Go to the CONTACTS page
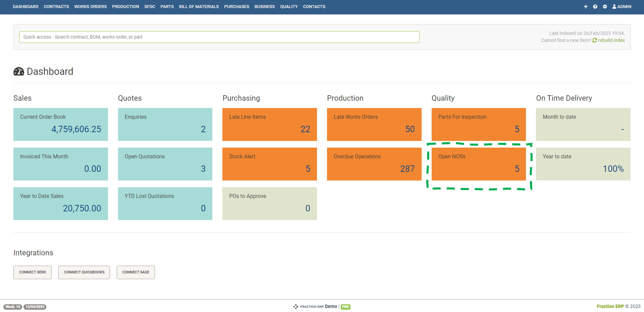This screenshot has height=312, width=644. (x=314, y=6)
